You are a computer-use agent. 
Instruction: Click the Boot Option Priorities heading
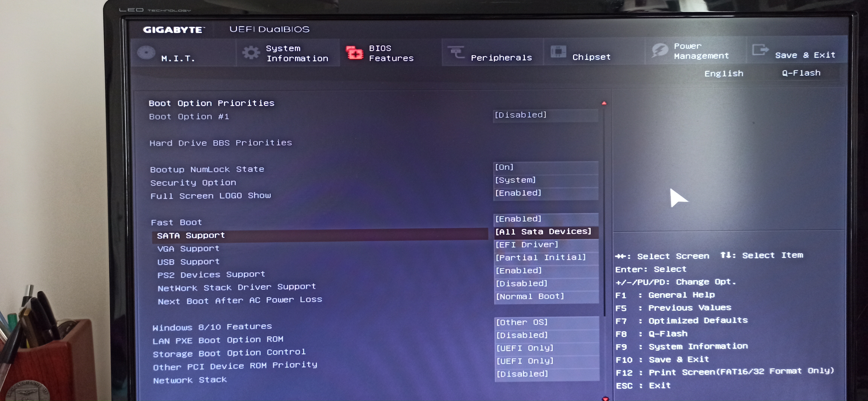[212, 103]
